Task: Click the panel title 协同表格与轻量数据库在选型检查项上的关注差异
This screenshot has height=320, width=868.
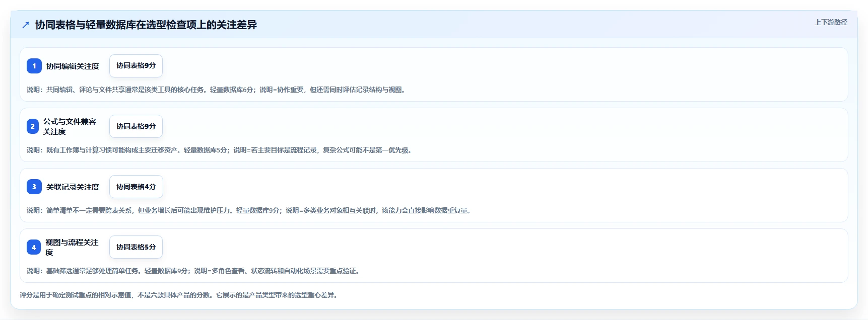Action: (146, 25)
